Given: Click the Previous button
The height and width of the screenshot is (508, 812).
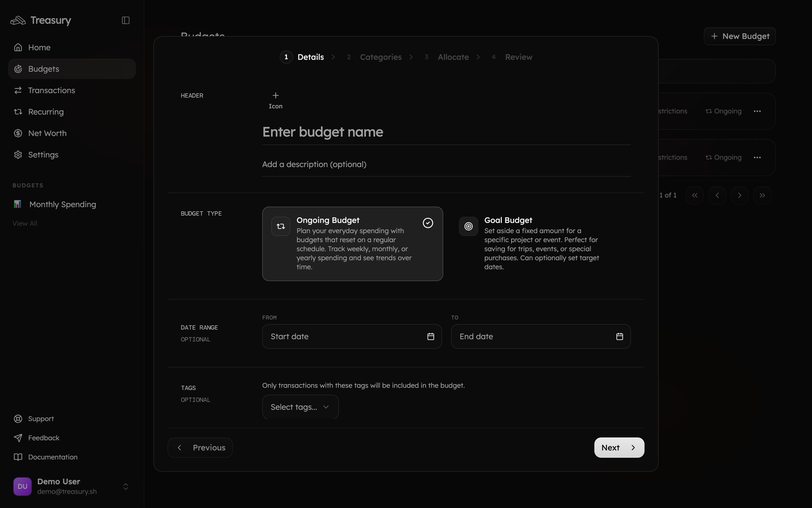Looking at the screenshot, I should coord(200,448).
